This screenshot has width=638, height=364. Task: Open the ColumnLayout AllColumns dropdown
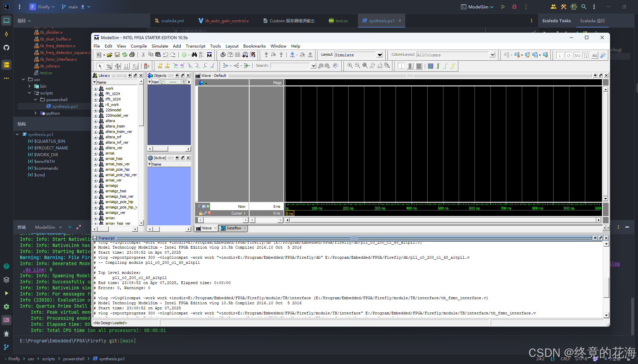click(x=492, y=55)
